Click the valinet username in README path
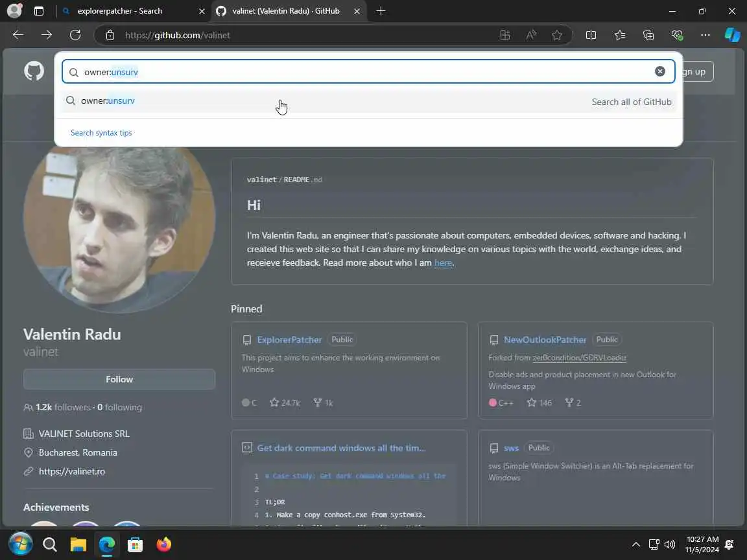The image size is (747, 560). (x=261, y=180)
